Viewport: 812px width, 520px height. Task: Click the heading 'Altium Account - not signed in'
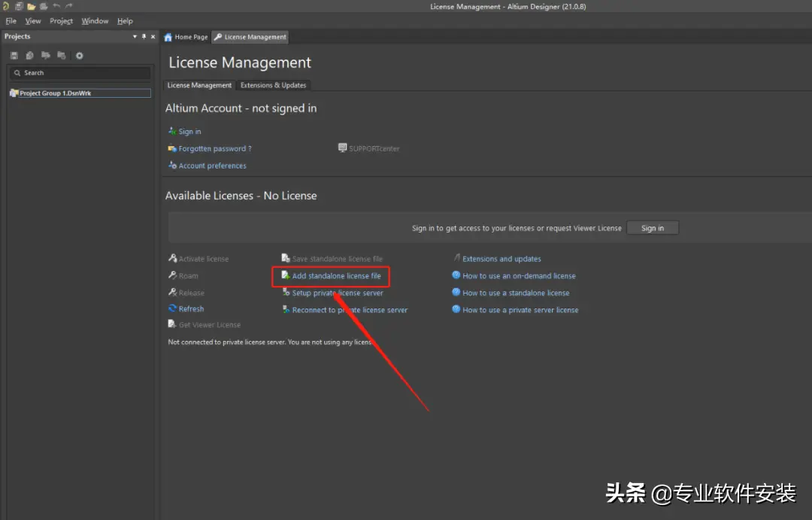(241, 108)
